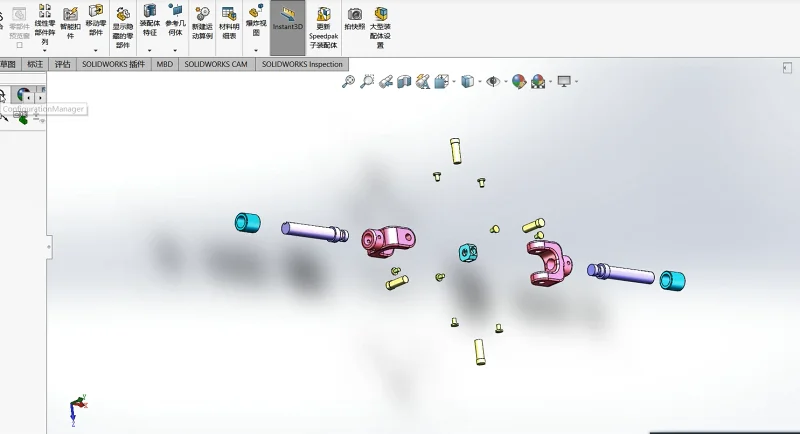Viewport: 800px width, 434px height.
Task: Select left cyan bushing part
Action: tap(247, 223)
